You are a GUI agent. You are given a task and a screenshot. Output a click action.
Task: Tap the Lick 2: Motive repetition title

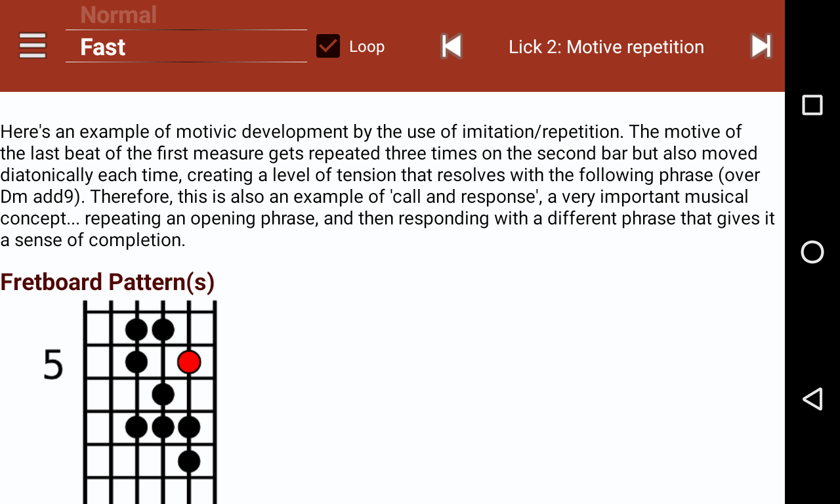click(606, 47)
